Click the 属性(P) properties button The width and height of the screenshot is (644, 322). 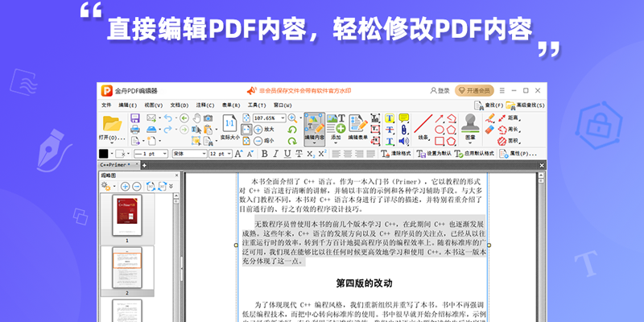518,154
